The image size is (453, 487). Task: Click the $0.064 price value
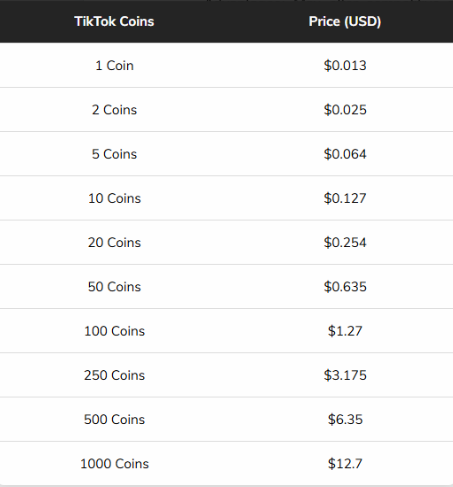coord(345,154)
